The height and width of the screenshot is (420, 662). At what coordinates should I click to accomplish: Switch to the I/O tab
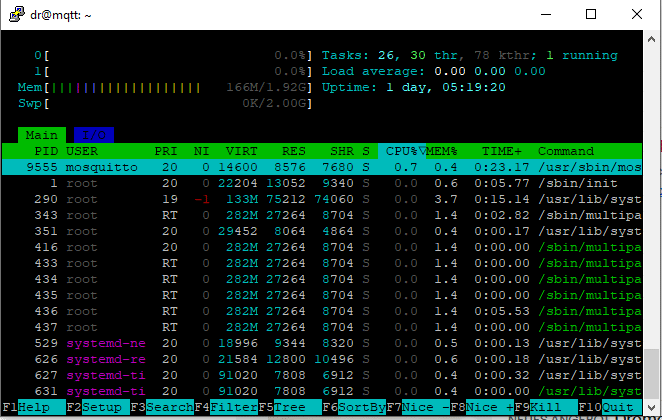[93, 135]
